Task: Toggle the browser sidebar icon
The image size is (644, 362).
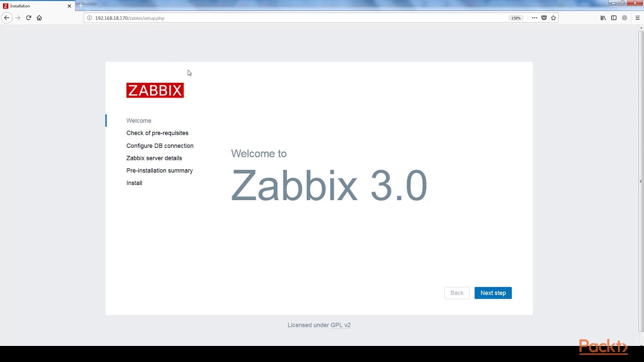Action: [614, 18]
